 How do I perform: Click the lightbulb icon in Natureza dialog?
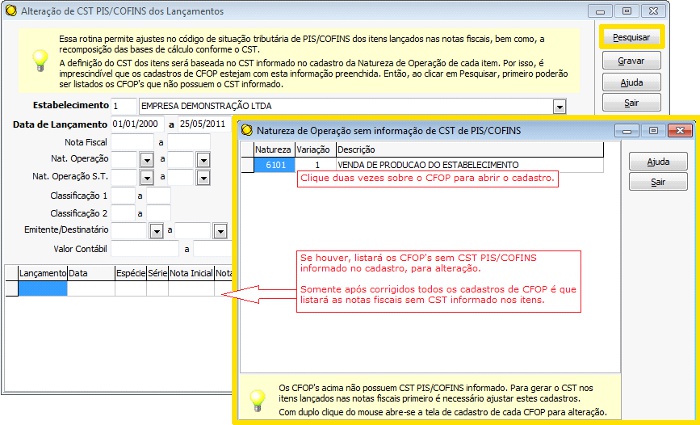coord(257,400)
